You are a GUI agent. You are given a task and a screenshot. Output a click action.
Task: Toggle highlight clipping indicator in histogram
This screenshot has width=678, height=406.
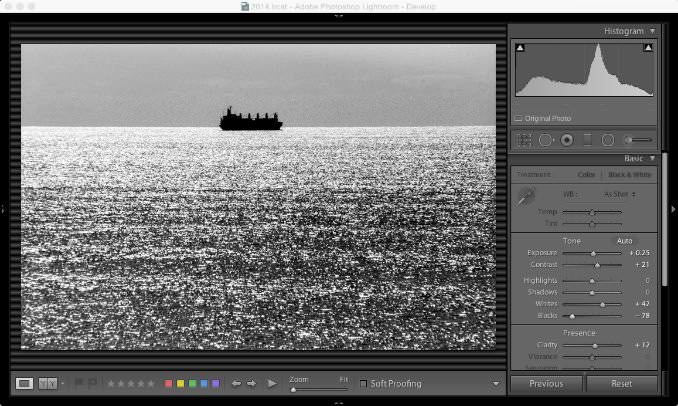[x=648, y=48]
